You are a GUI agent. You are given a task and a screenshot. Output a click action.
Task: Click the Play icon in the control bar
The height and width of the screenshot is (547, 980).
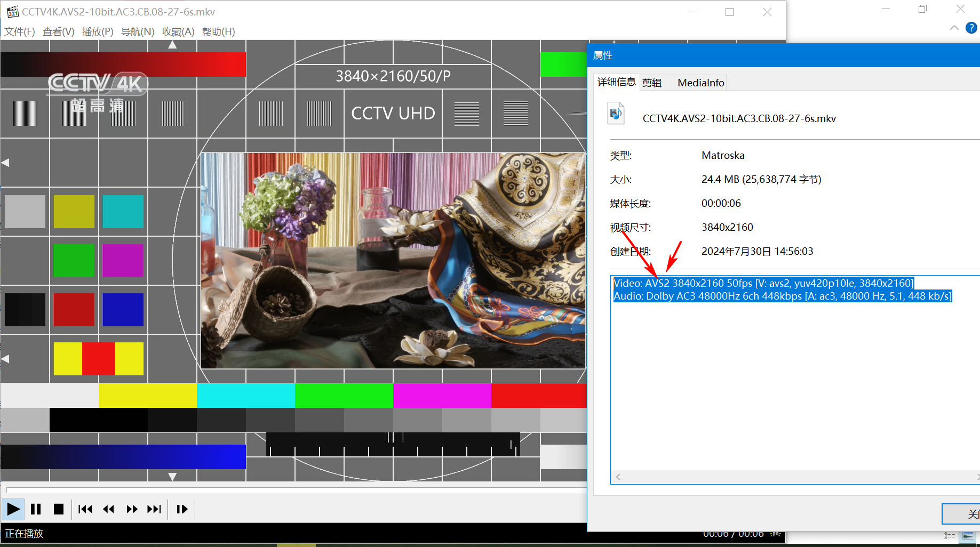pyautogui.click(x=13, y=509)
